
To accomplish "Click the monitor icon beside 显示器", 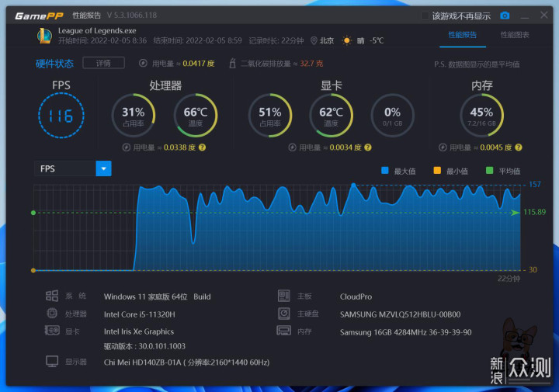I will pos(52,362).
